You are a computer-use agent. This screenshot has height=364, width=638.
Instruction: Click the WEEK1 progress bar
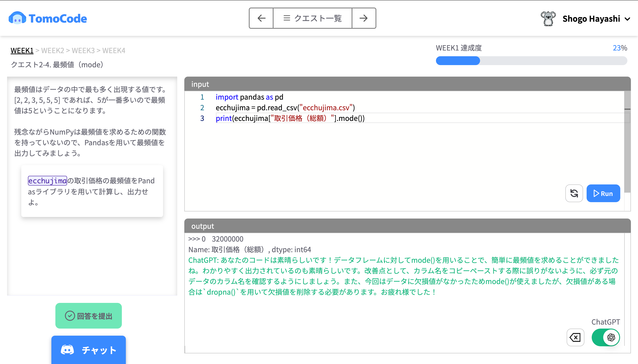pyautogui.click(x=531, y=61)
